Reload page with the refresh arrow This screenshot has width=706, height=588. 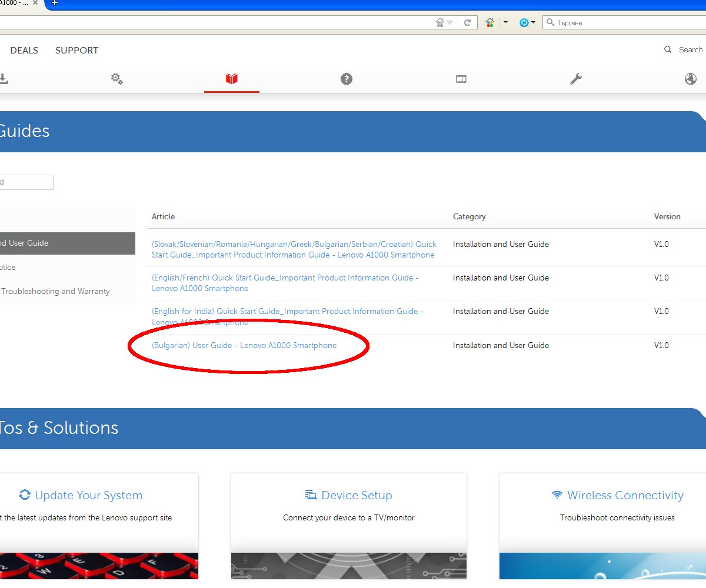[468, 22]
